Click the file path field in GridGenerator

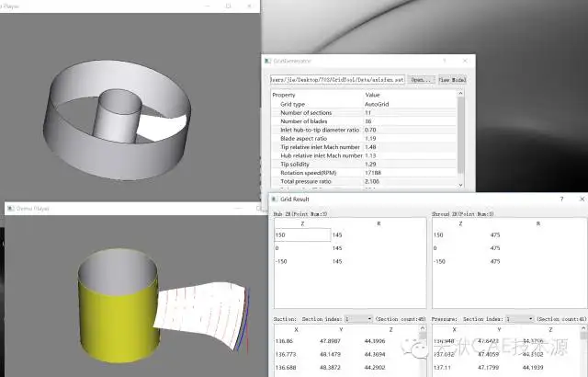click(x=337, y=79)
